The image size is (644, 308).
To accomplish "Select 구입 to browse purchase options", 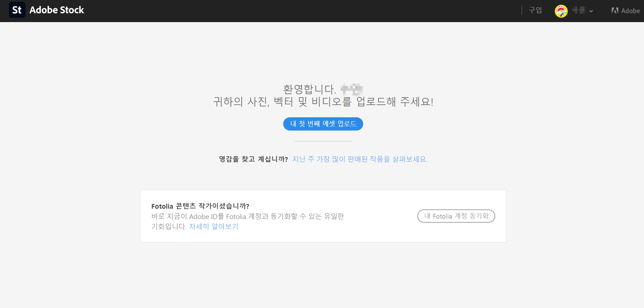I will coord(535,11).
